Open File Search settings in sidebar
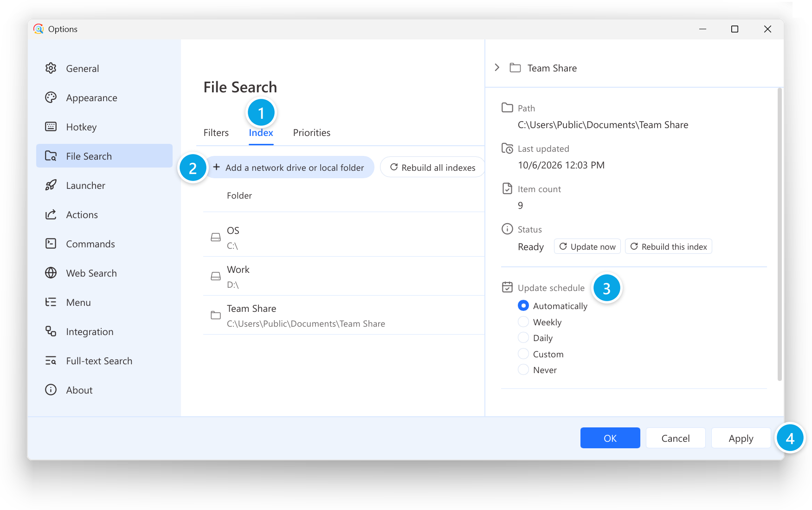This screenshot has height=510, width=812. point(104,156)
